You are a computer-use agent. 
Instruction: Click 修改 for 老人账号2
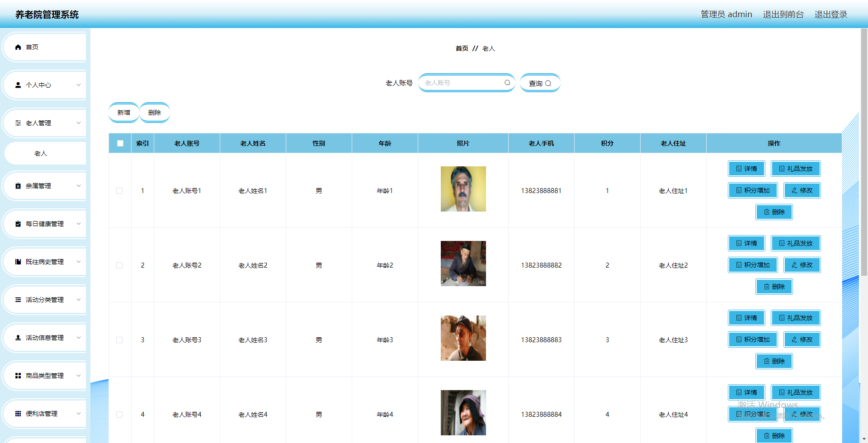click(802, 265)
